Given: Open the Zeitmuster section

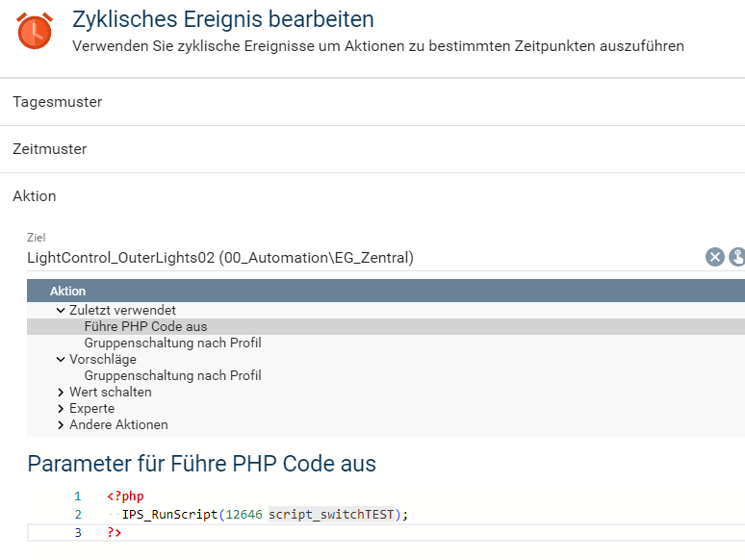Looking at the screenshot, I should click(372, 149).
